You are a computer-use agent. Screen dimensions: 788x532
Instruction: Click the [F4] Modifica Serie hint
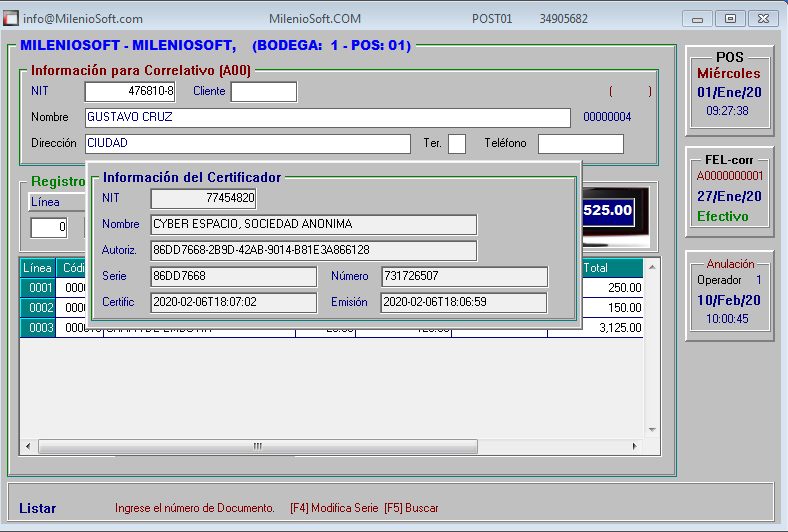pyautogui.click(x=334, y=508)
